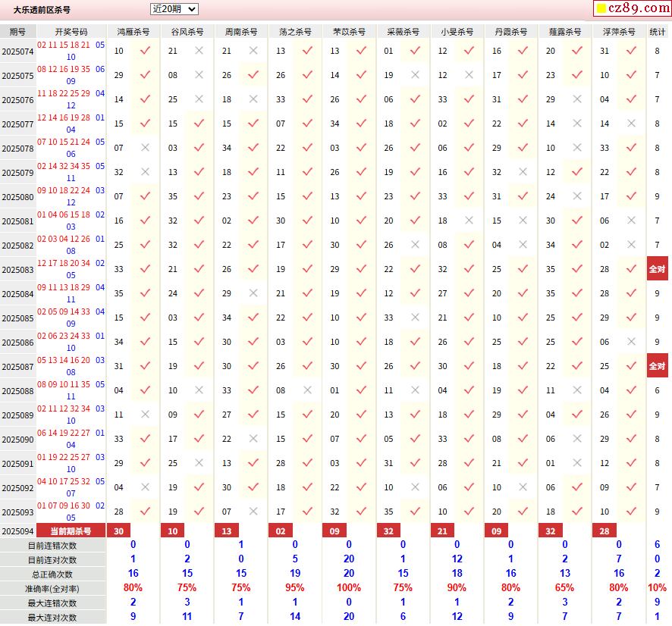The width and height of the screenshot is (672, 626).
Task: Click the check mark for 荡之杀号 in row 2025080
Action: [307, 196]
